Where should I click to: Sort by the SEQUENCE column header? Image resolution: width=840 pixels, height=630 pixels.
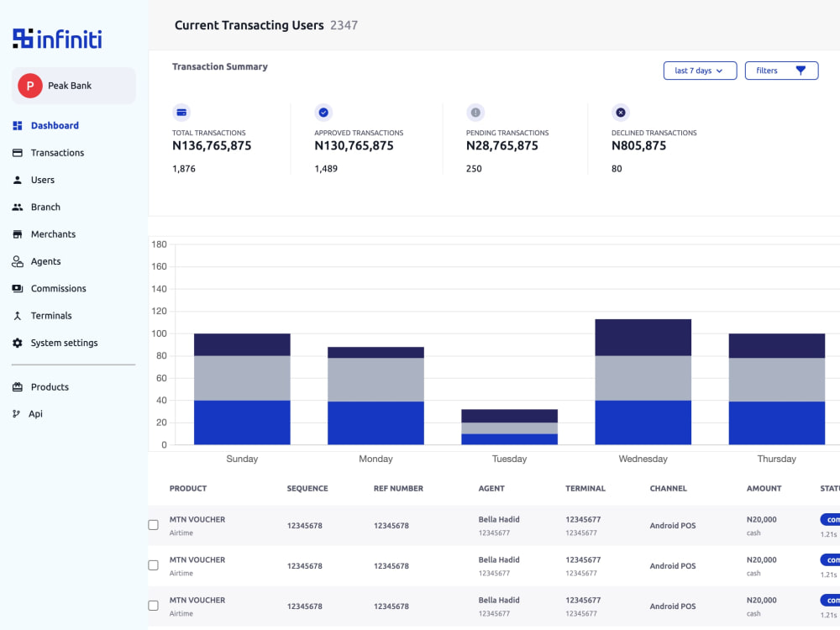pyautogui.click(x=307, y=489)
